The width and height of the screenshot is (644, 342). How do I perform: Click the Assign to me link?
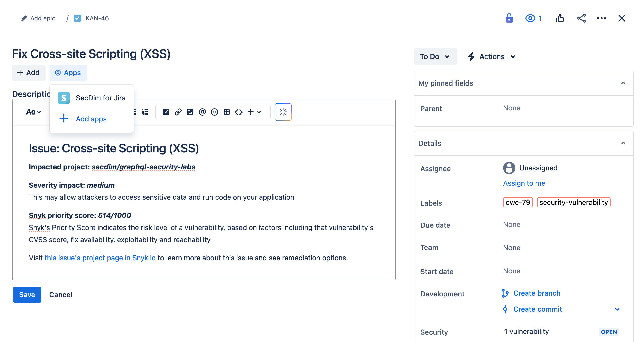524,183
